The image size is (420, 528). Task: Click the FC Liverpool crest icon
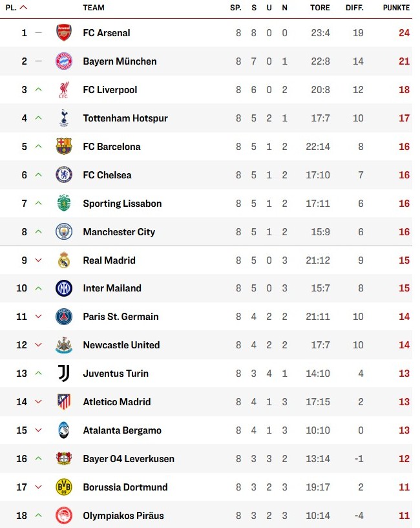[x=64, y=90]
